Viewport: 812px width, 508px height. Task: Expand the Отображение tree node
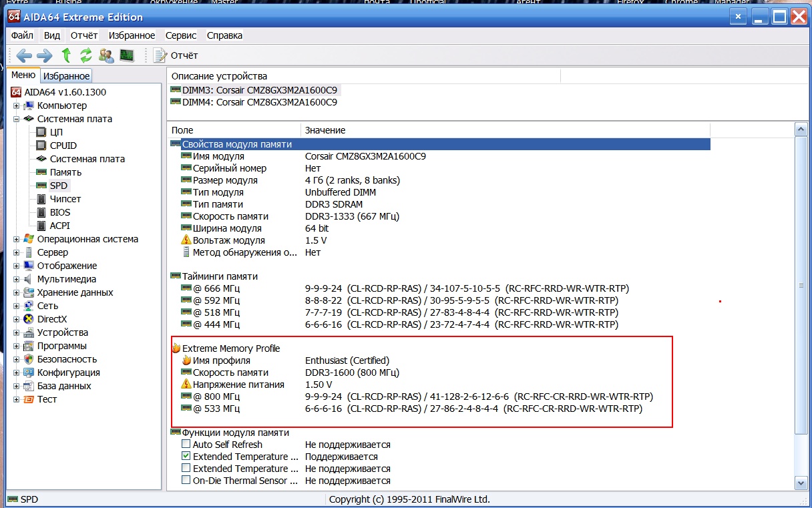[x=17, y=266]
